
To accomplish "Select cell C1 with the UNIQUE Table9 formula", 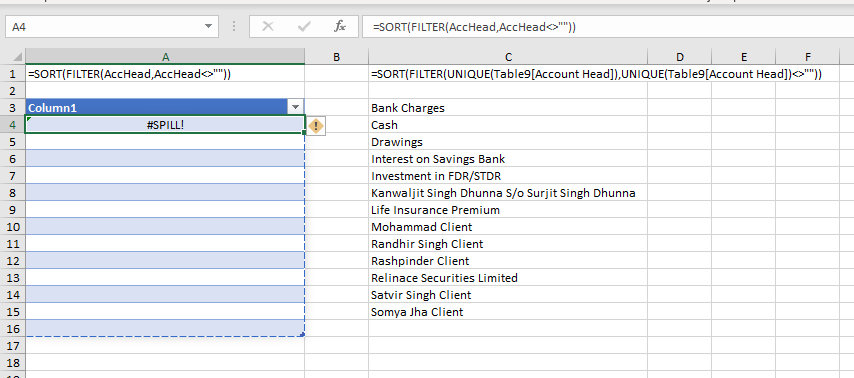I will coord(508,74).
